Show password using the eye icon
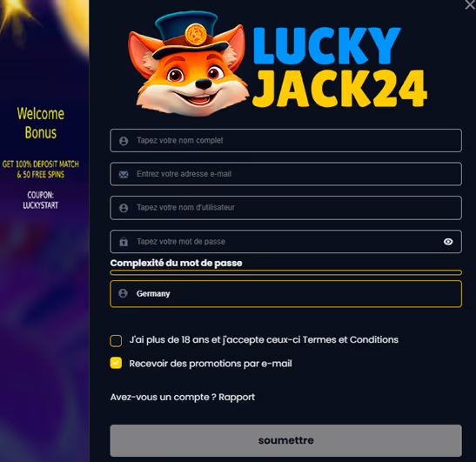 448,242
